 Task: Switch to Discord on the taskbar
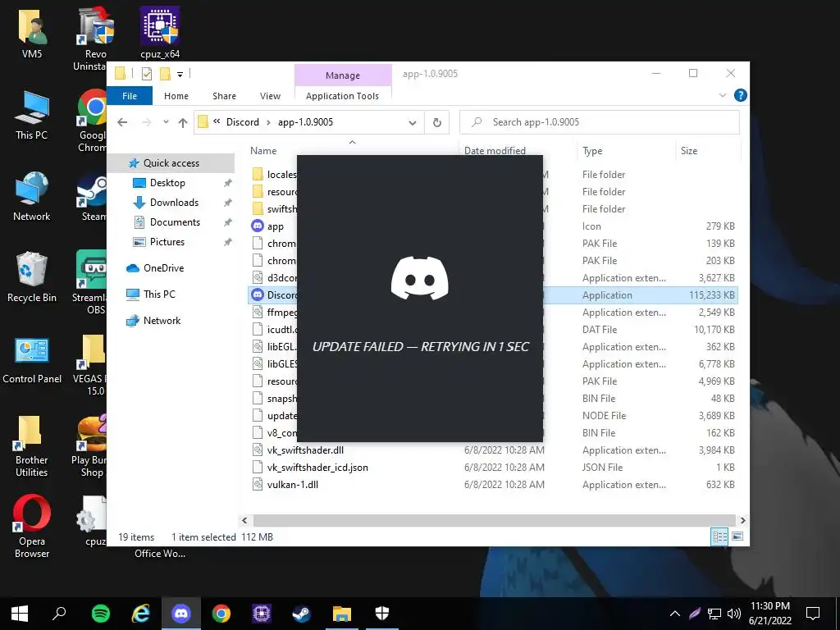coord(181,614)
